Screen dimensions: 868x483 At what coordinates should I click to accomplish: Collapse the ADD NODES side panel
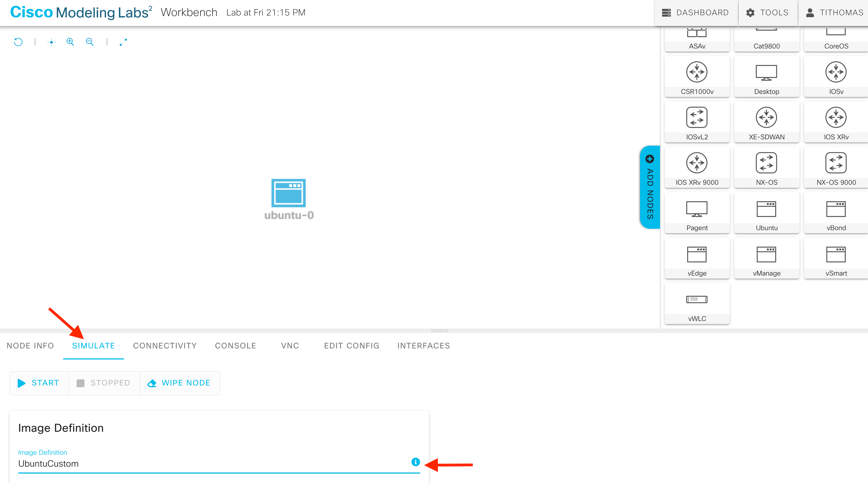tap(650, 187)
